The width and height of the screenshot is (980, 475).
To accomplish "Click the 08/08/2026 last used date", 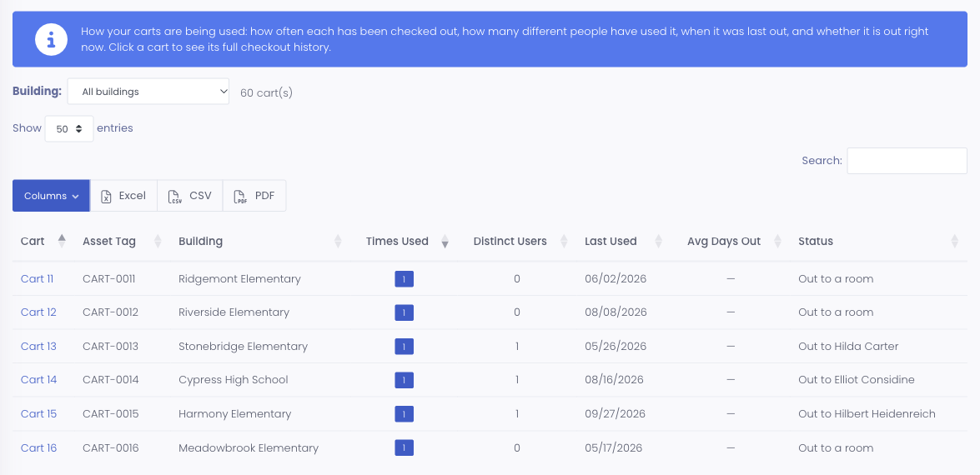I will 616,312.
